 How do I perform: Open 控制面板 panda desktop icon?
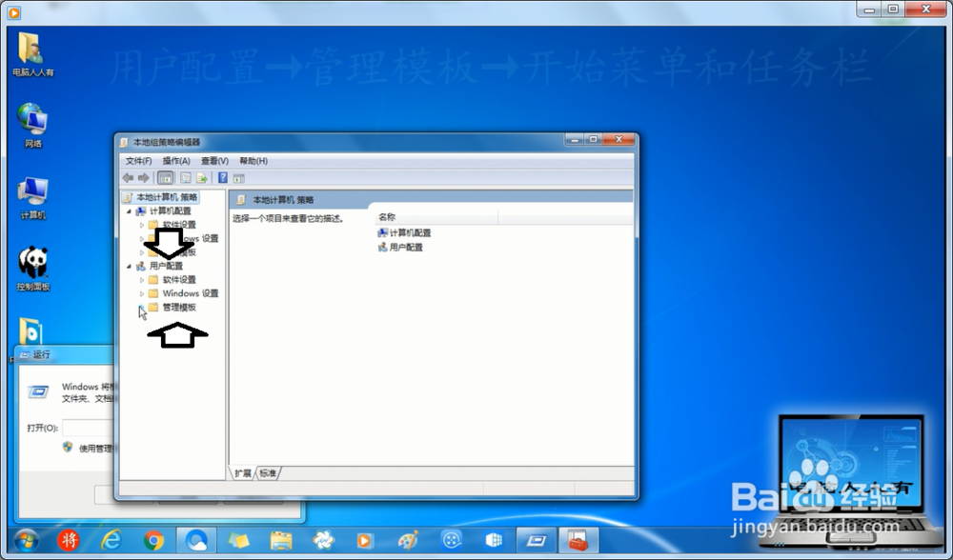pos(32,270)
